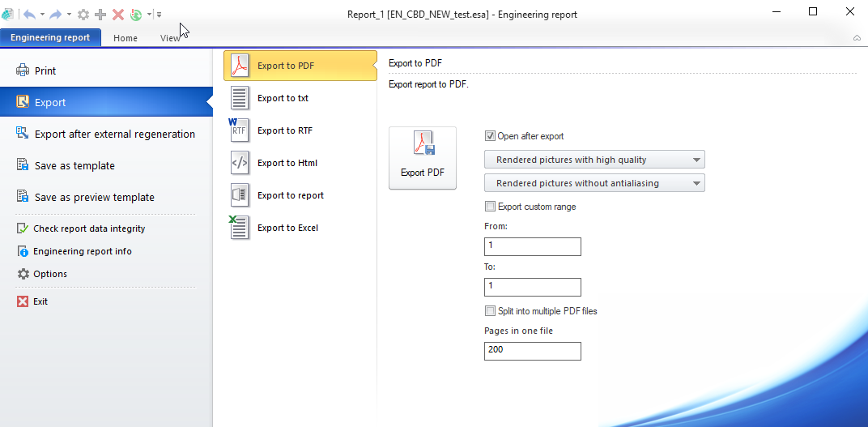Switch to the Home ribbon tab
Viewport: 868px width, 427px height.
(126, 38)
